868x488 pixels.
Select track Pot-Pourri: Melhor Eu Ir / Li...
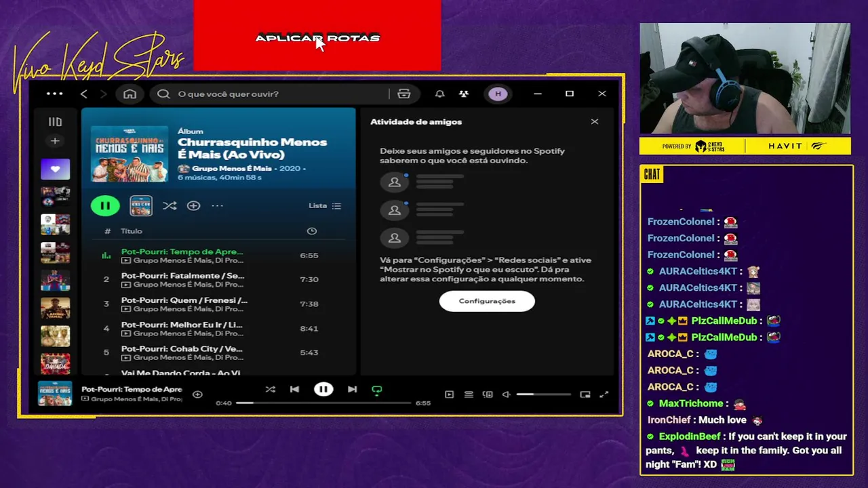point(182,325)
